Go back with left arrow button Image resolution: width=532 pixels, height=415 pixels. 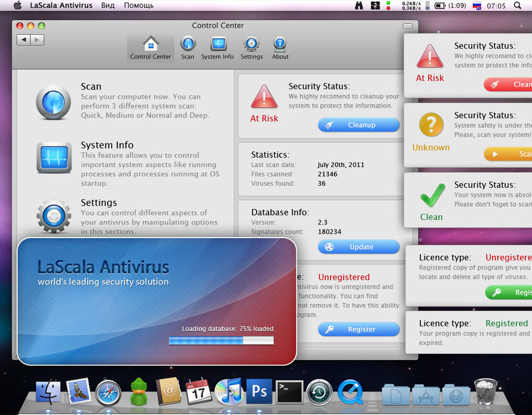tap(23, 40)
